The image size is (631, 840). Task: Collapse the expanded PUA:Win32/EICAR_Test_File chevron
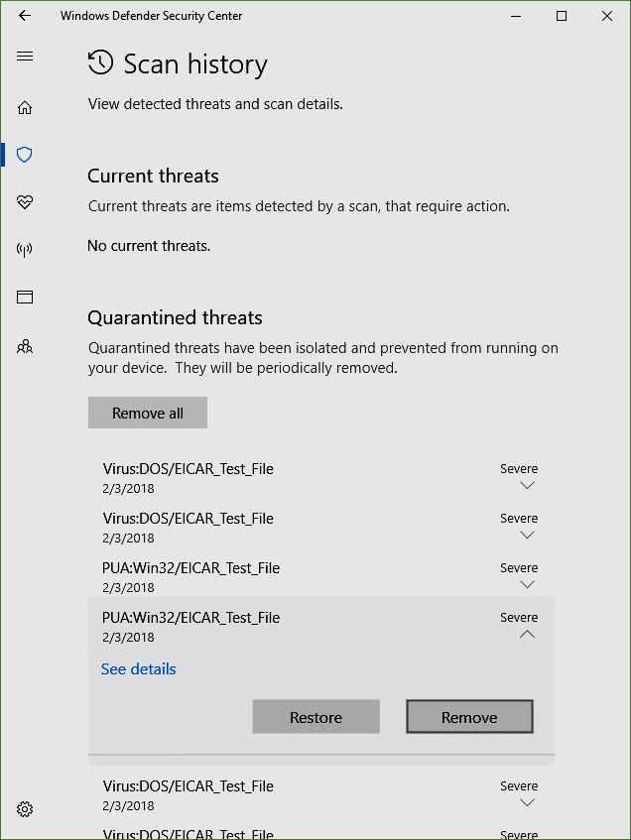pos(527,634)
